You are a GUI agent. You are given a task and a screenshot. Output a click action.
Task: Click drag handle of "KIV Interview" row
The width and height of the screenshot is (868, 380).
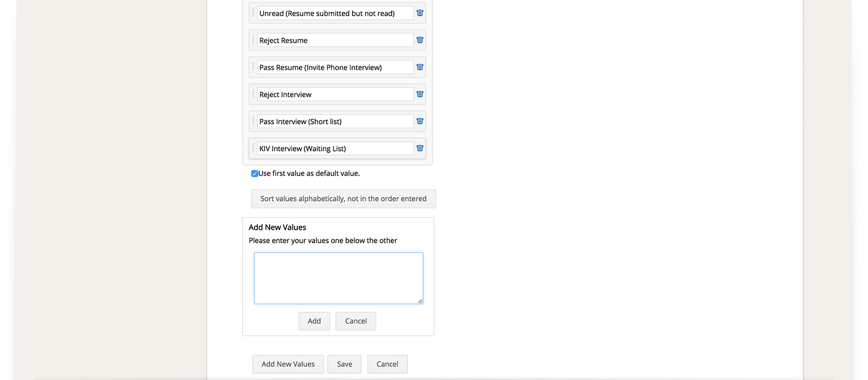253,148
